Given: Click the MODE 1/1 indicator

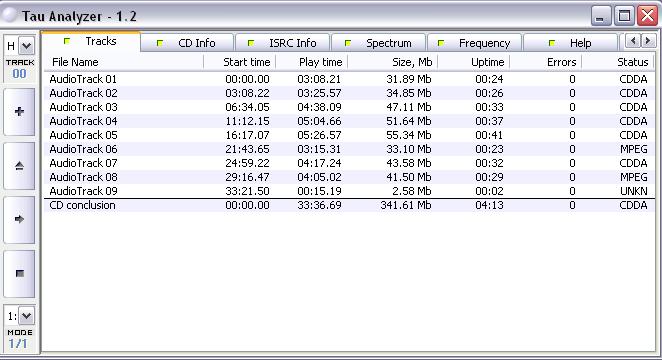Looking at the screenshot, I should tap(19, 340).
